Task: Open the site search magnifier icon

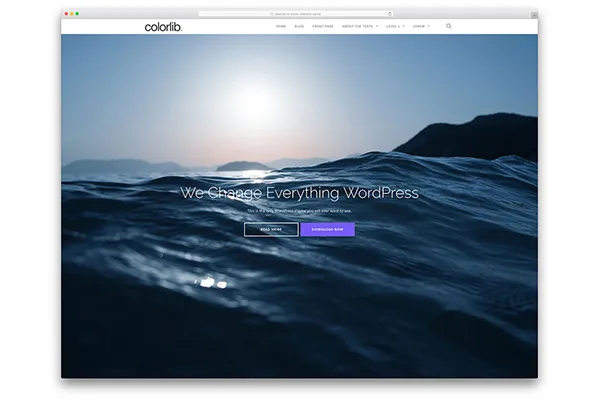Action: (x=448, y=26)
